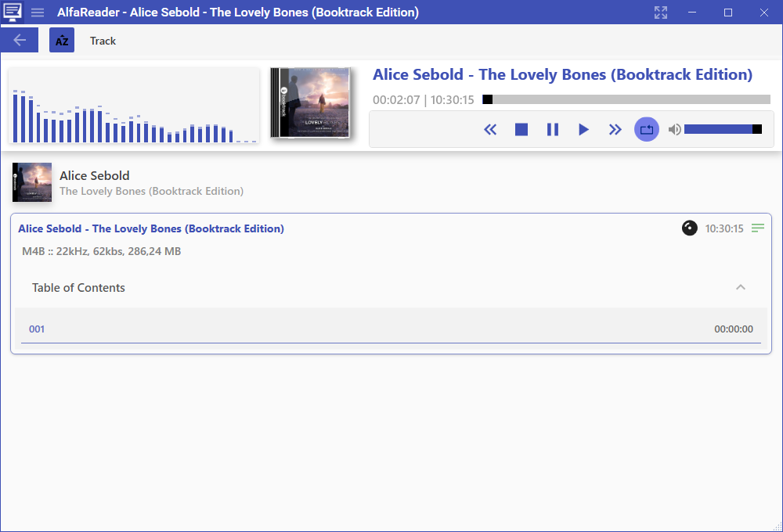Skip back with the rewind icon
The image size is (783, 532).
click(x=490, y=129)
